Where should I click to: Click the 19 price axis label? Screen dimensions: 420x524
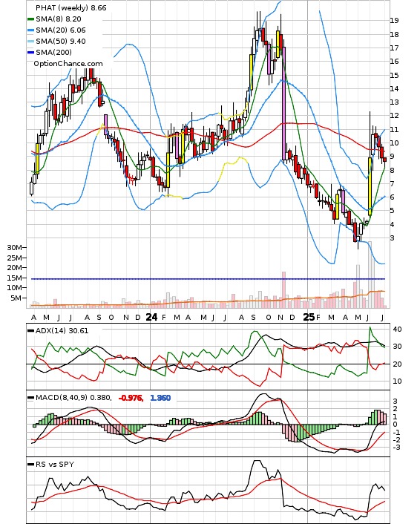(x=394, y=20)
